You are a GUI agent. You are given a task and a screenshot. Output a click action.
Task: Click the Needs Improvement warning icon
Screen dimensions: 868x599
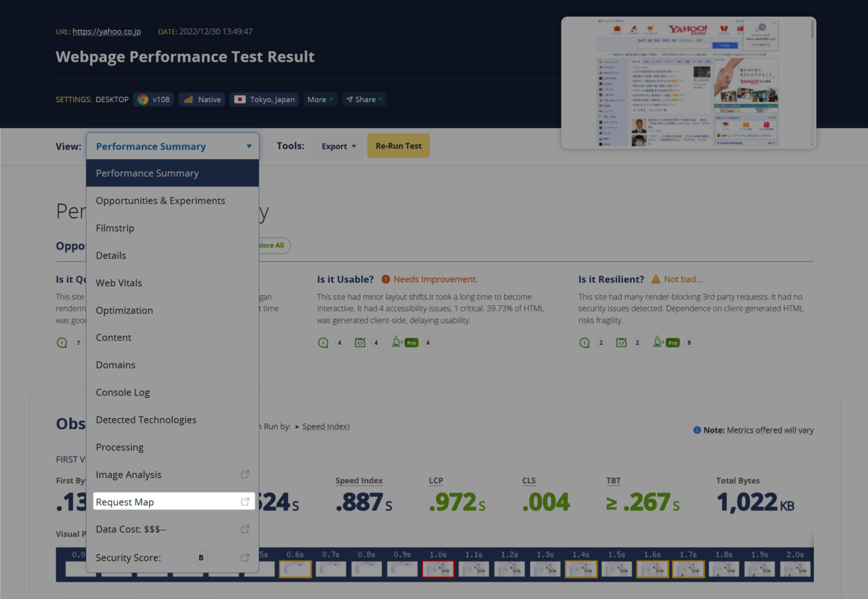(386, 279)
